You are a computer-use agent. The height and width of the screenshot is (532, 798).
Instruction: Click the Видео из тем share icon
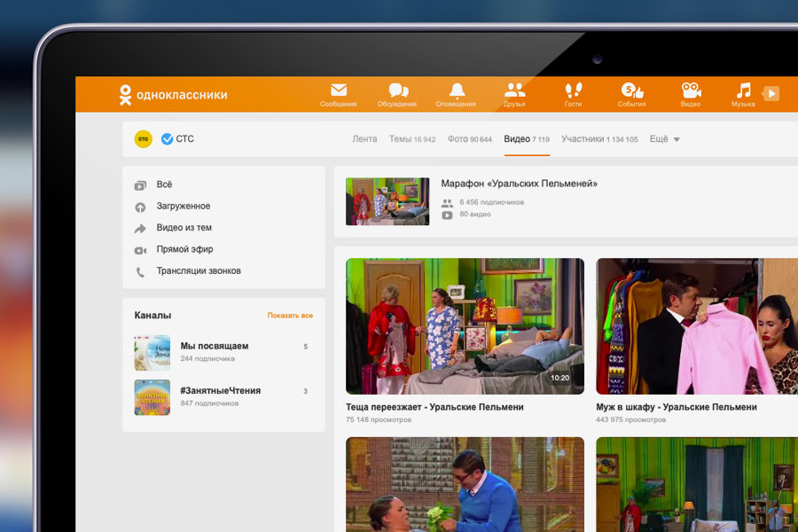point(140,229)
